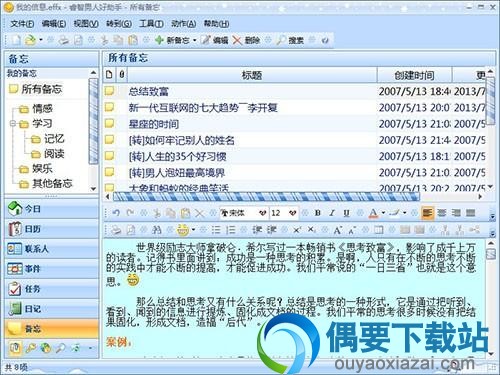The height and width of the screenshot is (375, 500).
Task: Open the 动作(A) menu
Action: pyautogui.click(x=183, y=24)
